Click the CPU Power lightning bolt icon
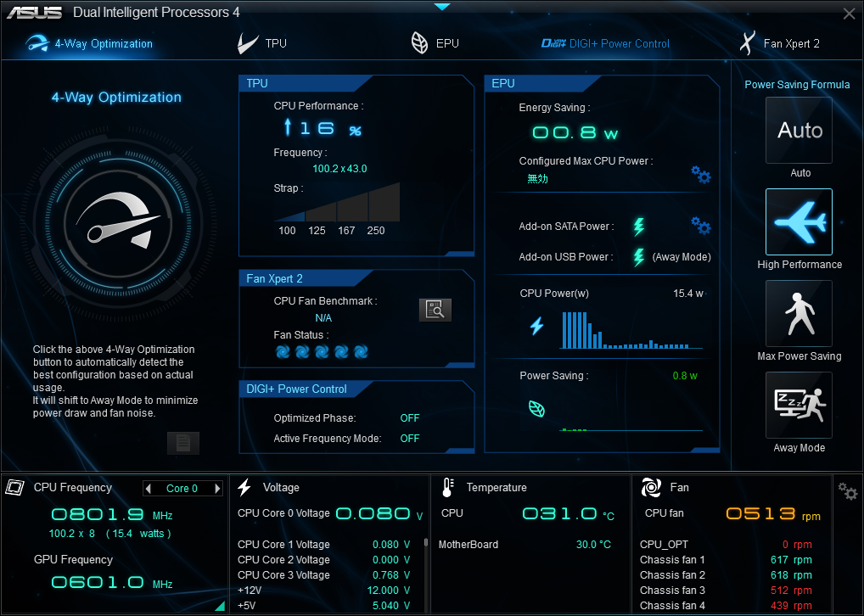864x616 pixels. pos(537,326)
